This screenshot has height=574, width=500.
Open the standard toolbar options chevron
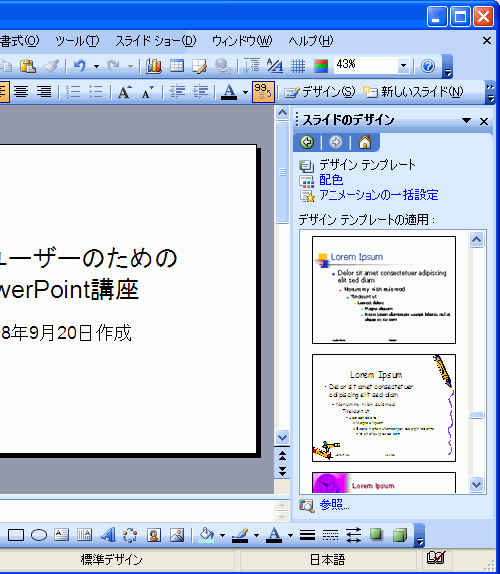click(x=447, y=67)
